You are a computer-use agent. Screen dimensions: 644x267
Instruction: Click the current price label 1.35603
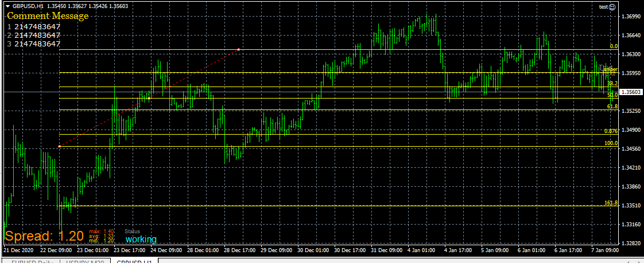point(630,92)
